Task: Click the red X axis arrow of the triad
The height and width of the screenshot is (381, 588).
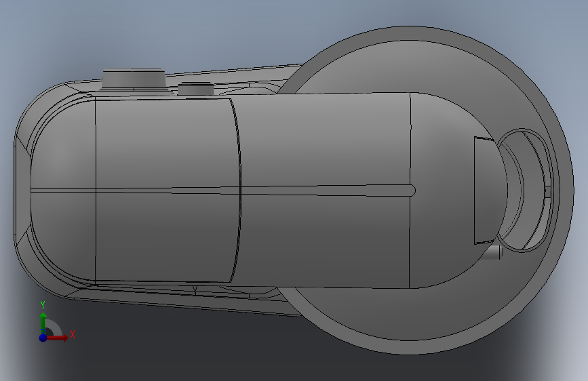Action: pyautogui.click(x=57, y=338)
